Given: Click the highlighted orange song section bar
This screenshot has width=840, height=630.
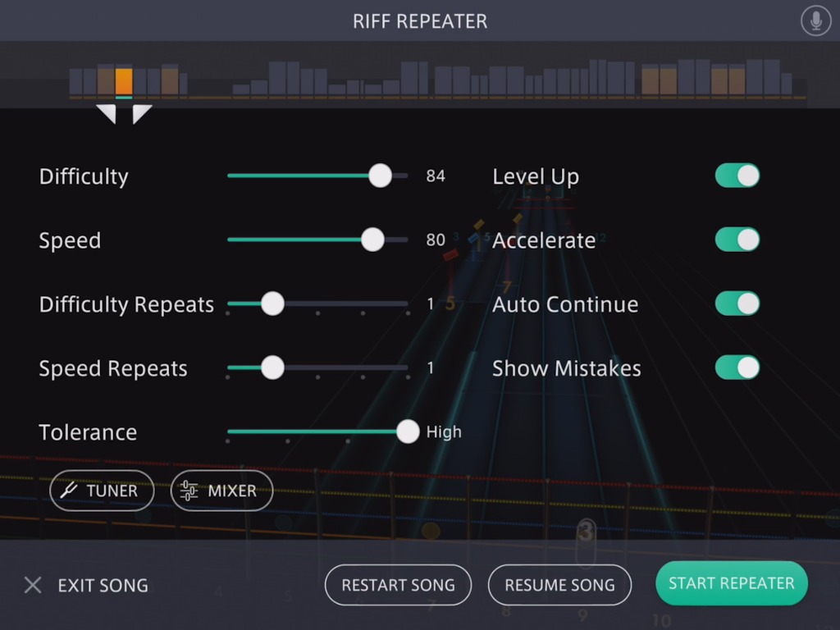Looking at the screenshot, I should click(x=124, y=81).
